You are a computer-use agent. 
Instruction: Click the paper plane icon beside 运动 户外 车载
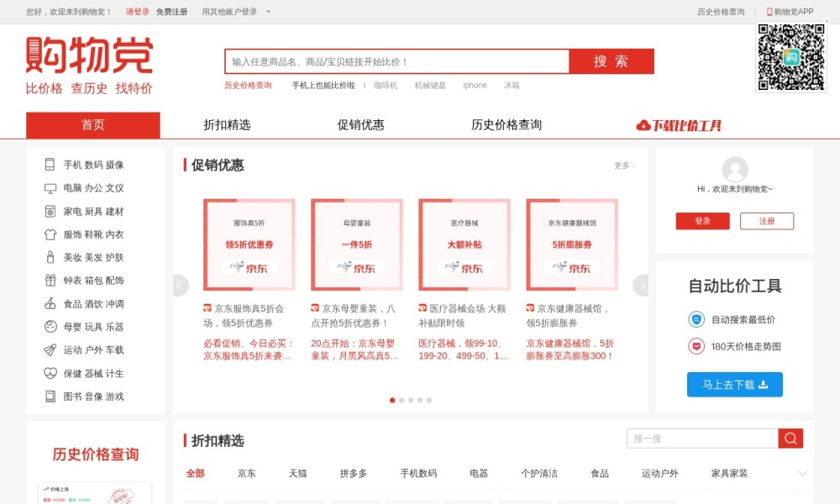coord(50,350)
